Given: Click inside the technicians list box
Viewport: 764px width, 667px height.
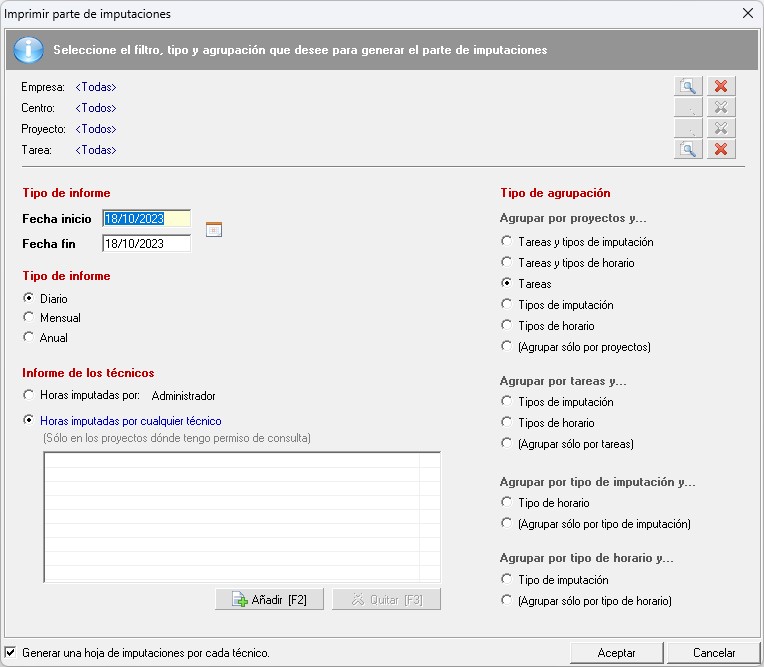Looking at the screenshot, I should coord(241,516).
